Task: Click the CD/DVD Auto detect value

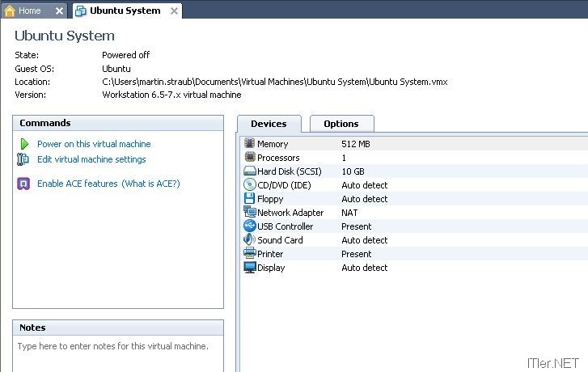Action: [365, 185]
